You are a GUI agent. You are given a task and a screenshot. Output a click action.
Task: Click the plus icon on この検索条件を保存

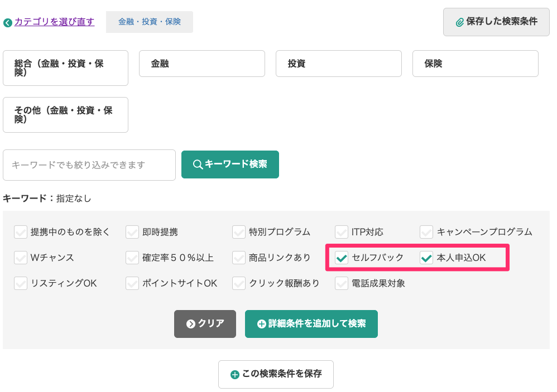[x=235, y=374]
